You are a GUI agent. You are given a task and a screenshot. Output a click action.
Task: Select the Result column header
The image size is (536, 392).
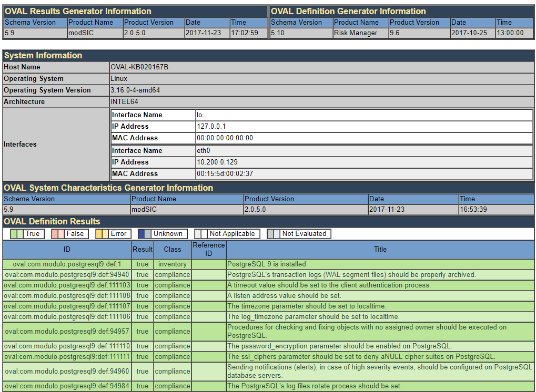(x=143, y=250)
